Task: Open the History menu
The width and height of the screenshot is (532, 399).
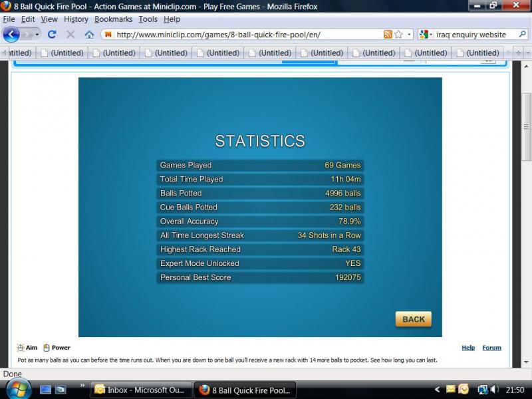Action: 76,19
